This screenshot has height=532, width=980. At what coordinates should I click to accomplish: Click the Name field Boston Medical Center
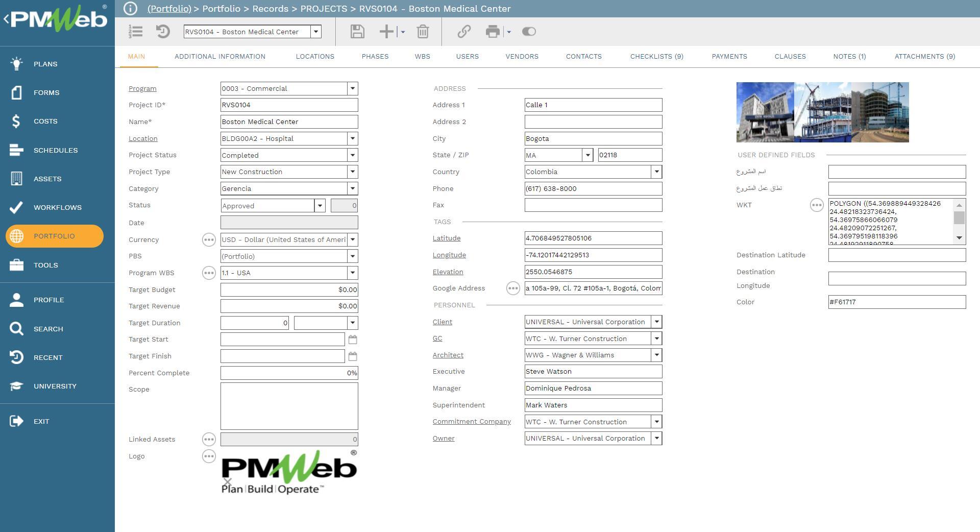click(289, 122)
